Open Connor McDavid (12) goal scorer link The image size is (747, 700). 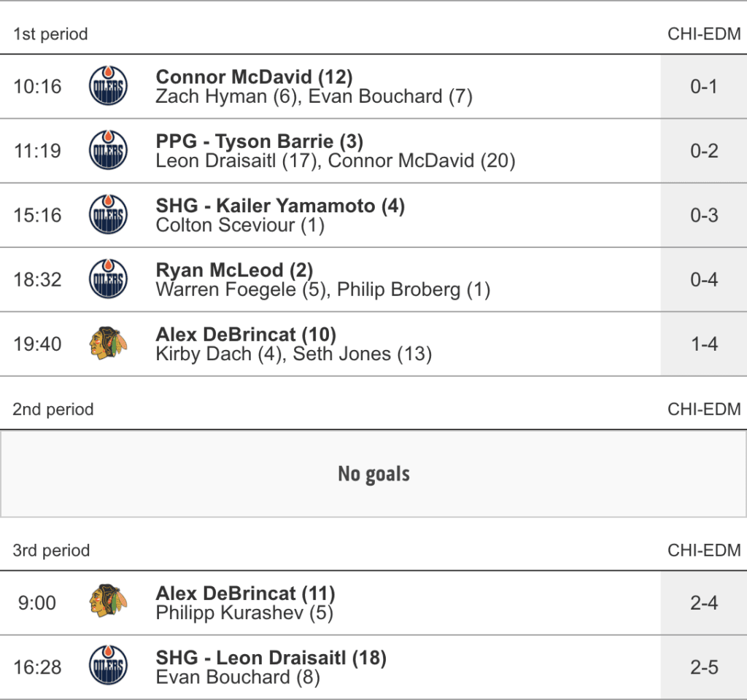[254, 77]
